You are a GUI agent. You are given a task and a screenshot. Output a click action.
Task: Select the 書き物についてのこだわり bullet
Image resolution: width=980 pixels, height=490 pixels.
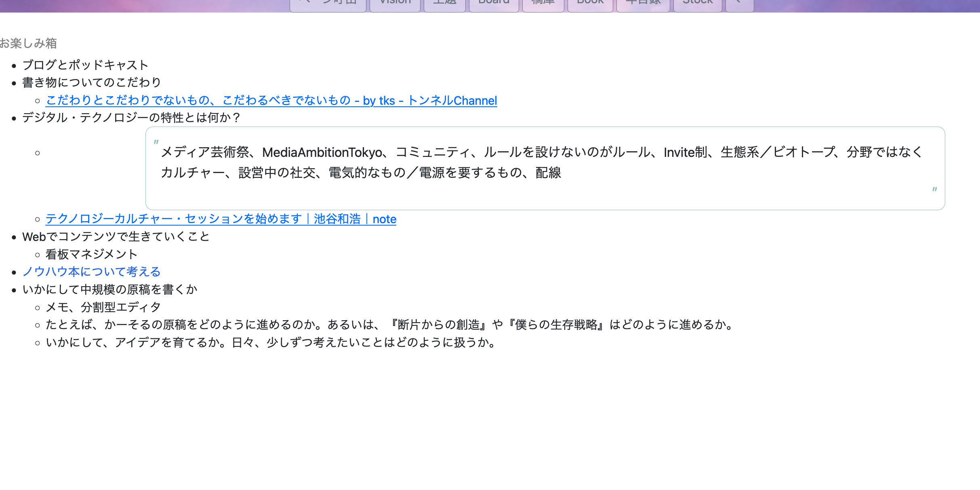[x=91, y=82]
